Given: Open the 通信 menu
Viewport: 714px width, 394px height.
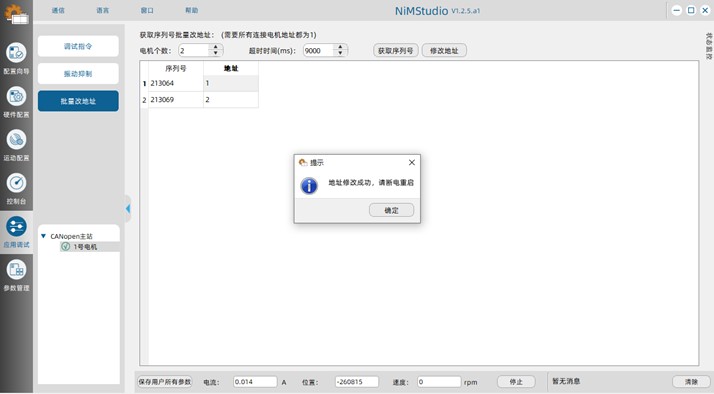Looking at the screenshot, I should [58, 10].
